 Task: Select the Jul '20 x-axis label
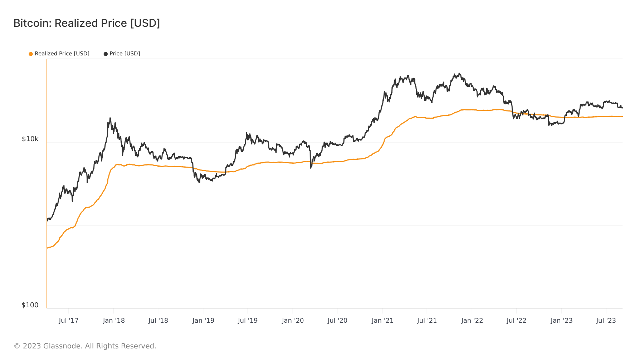tap(337, 321)
